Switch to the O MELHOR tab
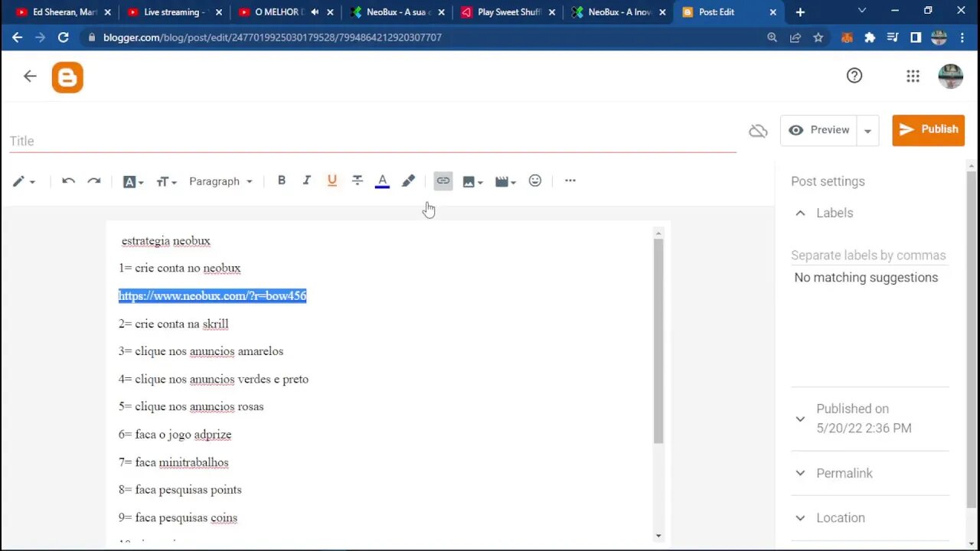Viewport: 980px width, 551px height. pos(286,12)
